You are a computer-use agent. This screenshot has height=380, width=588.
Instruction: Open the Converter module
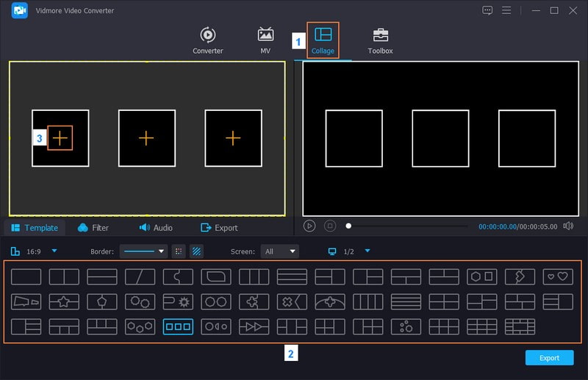[x=207, y=40]
